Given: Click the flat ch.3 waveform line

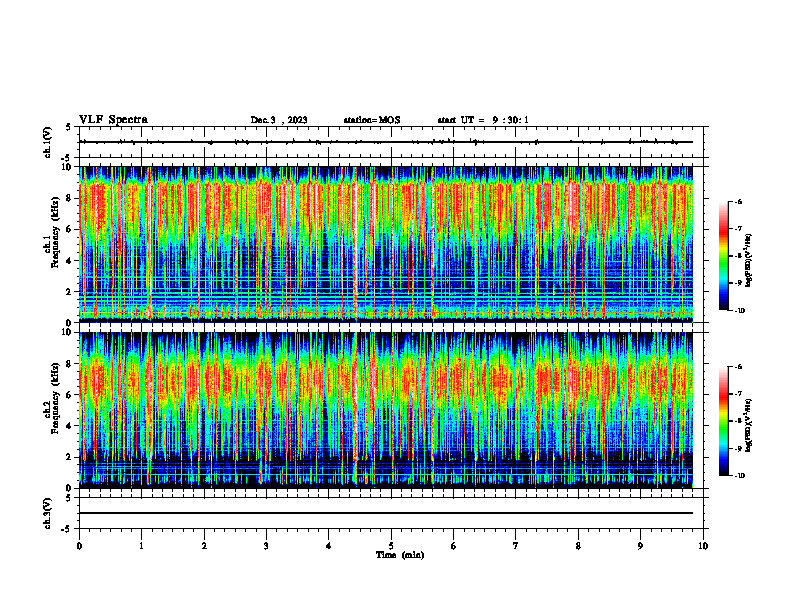Looking at the screenshot, I should click(x=385, y=513).
